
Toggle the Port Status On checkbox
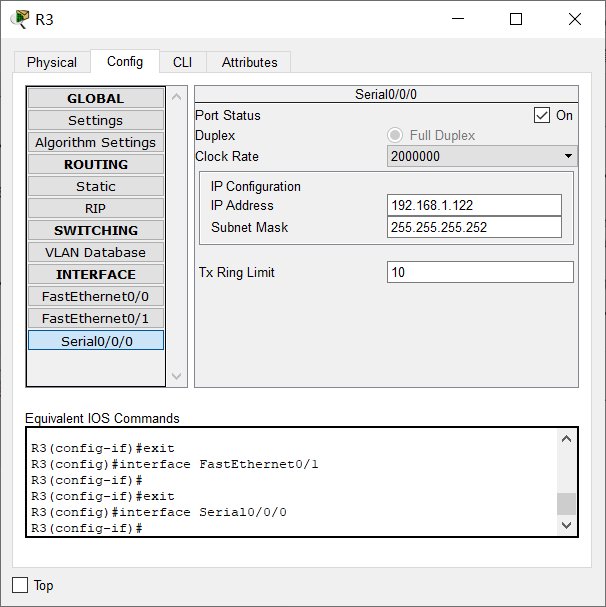(542, 115)
